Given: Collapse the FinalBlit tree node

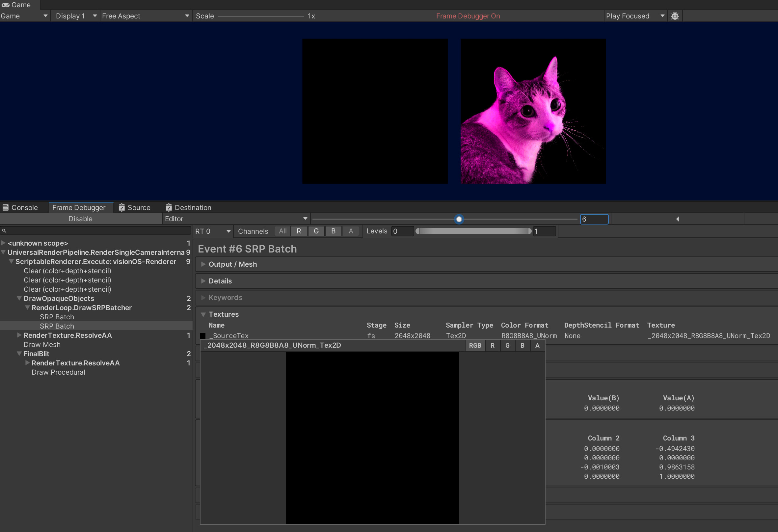Looking at the screenshot, I should (x=19, y=353).
